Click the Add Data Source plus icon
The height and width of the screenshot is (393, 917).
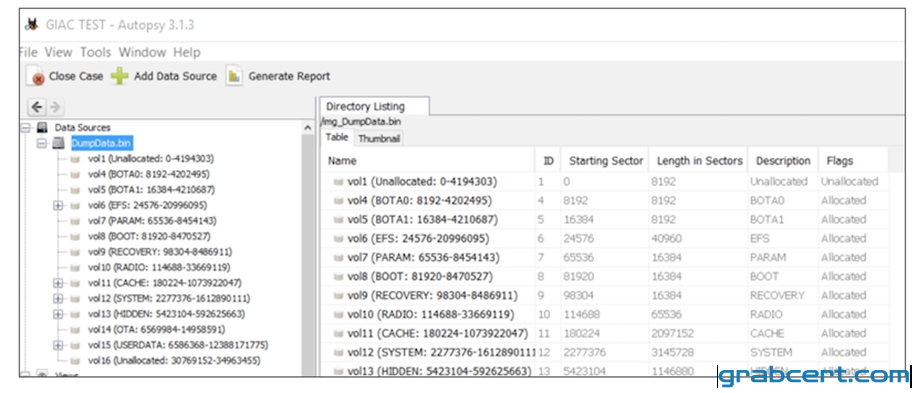pyautogui.click(x=120, y=76)
